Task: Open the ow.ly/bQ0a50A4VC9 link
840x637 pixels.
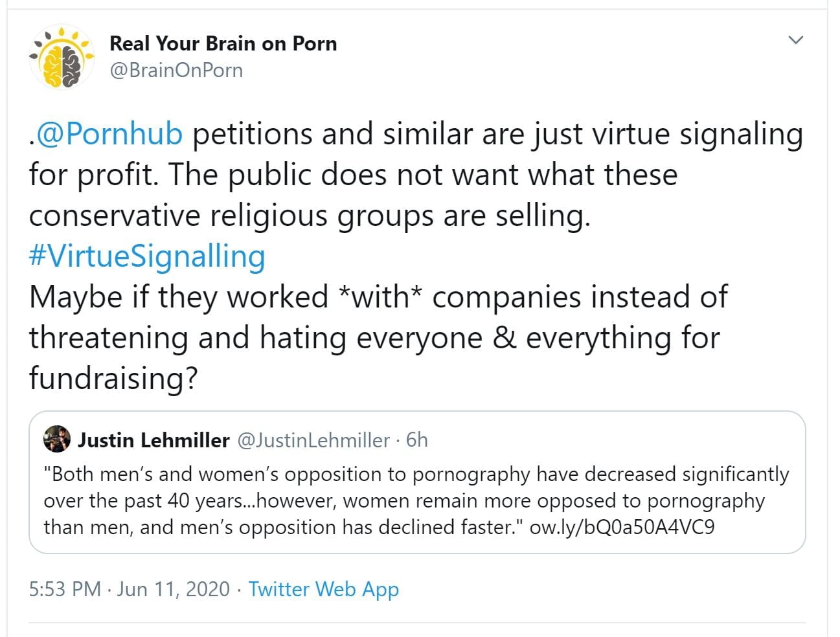Action: pyautogui.click(x=622, y=527)
